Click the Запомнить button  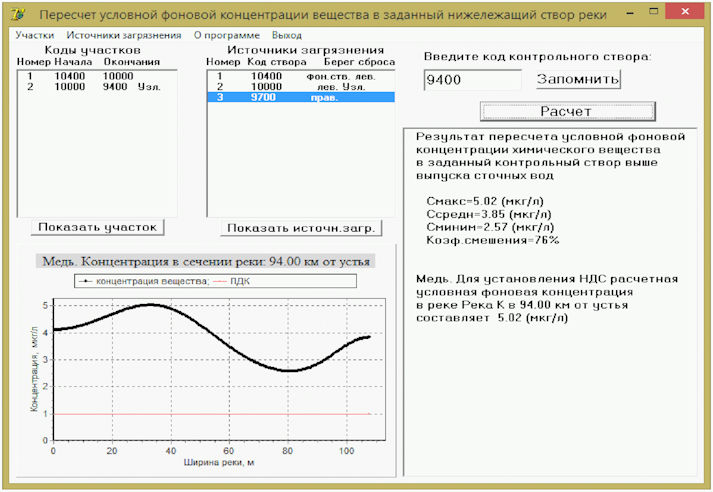578,79
